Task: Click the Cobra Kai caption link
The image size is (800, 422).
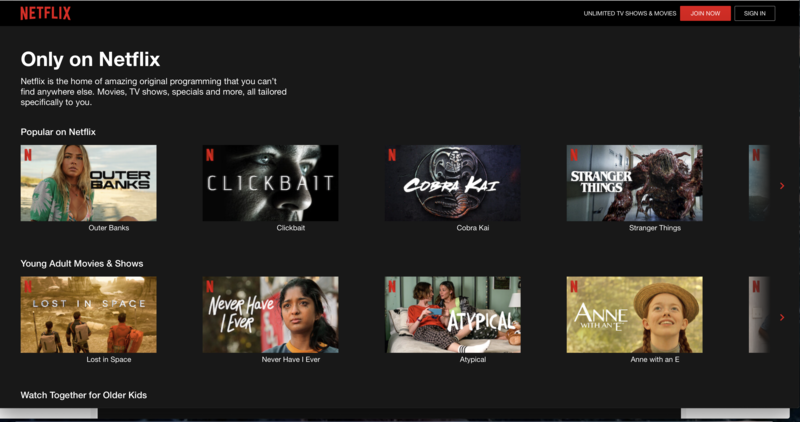Action: [x=470, y=228]
